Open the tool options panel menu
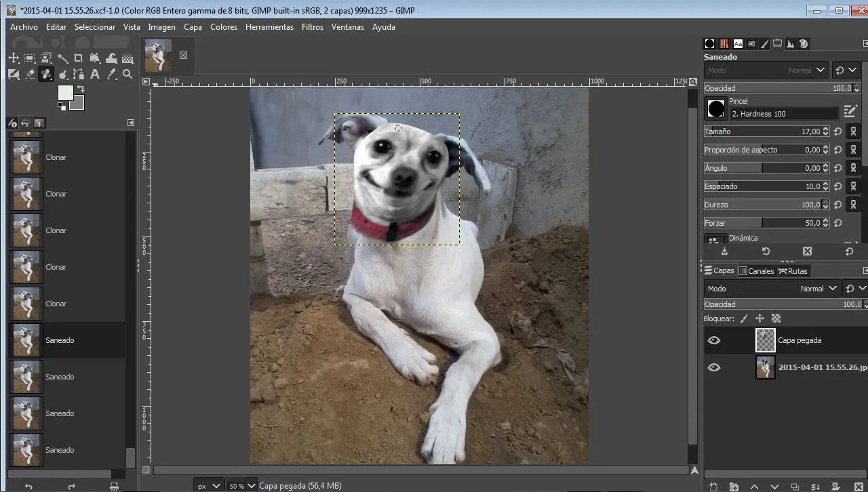868x492 pixels. [x=865, y=43]
